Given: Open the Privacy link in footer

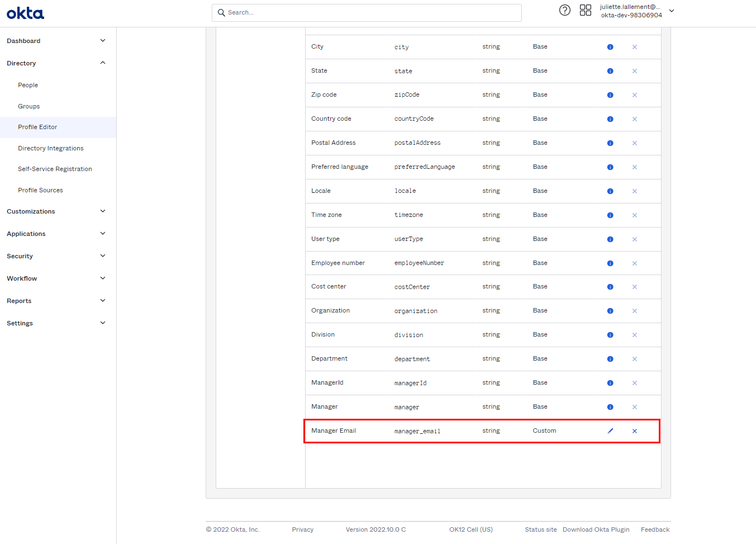Looking at the screenshot, I should click(302, 529).
